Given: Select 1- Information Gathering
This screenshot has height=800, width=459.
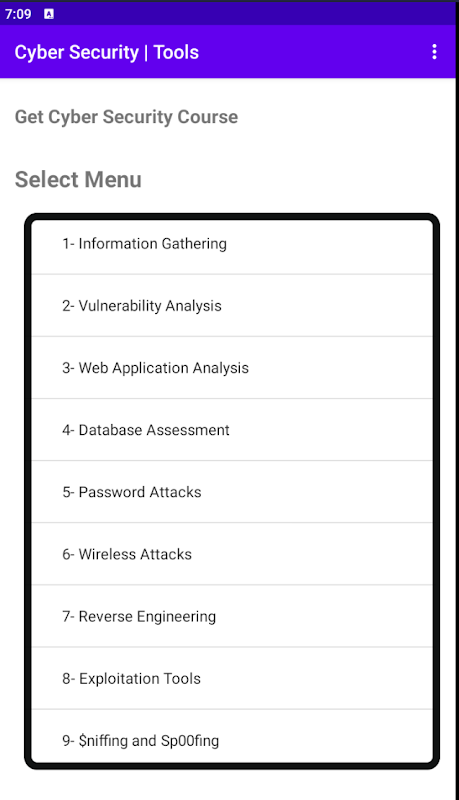Looking at the screenshot, I should point(232,244).
